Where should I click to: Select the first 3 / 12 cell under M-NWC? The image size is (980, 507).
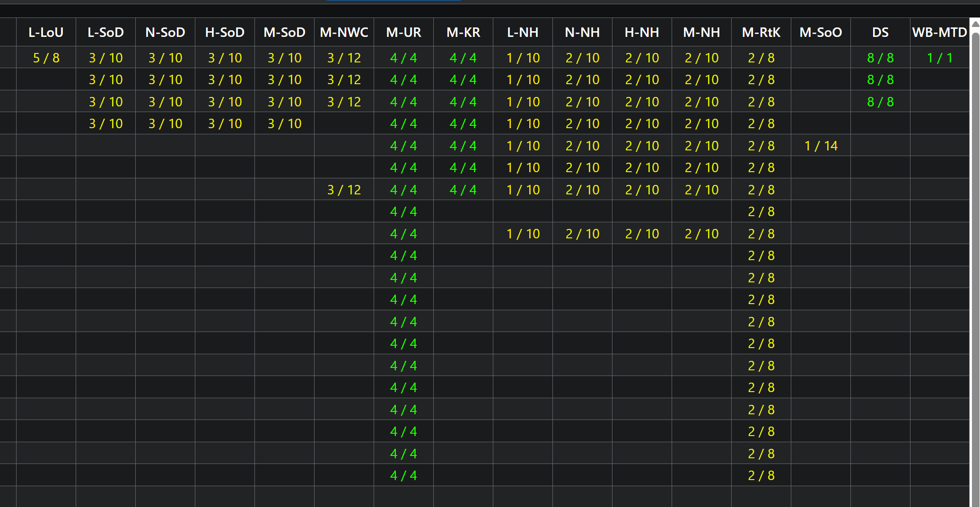point(344,58)
